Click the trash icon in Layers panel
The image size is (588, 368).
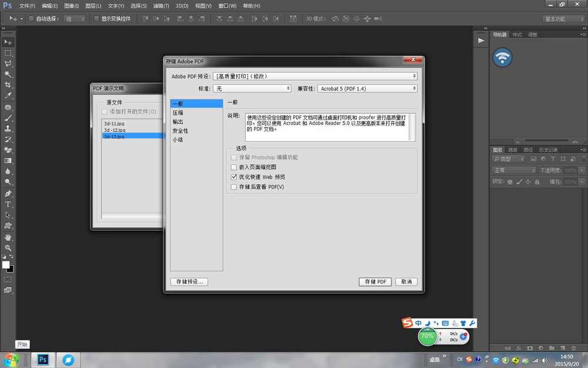(x=573, y=348)
